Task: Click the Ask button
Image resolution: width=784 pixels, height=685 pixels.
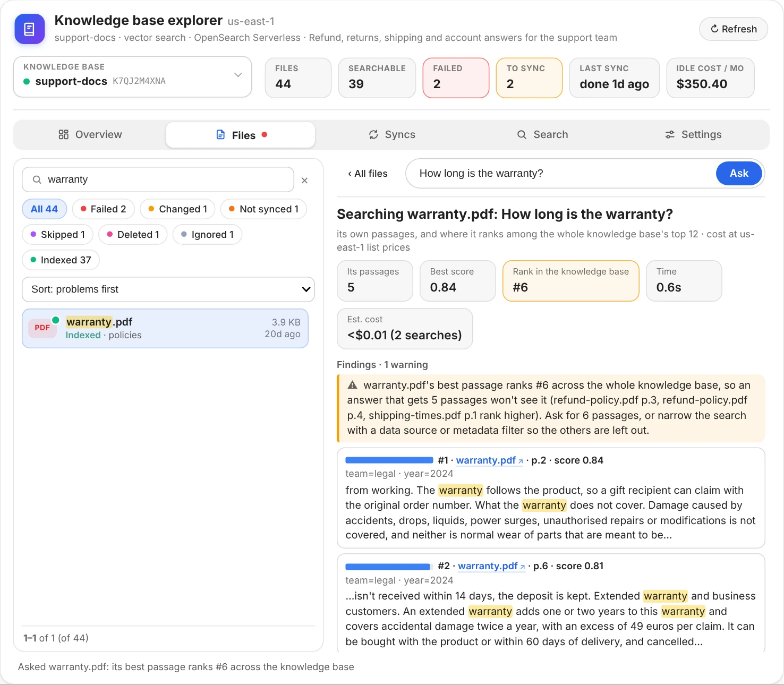Action: coord(739,173)
